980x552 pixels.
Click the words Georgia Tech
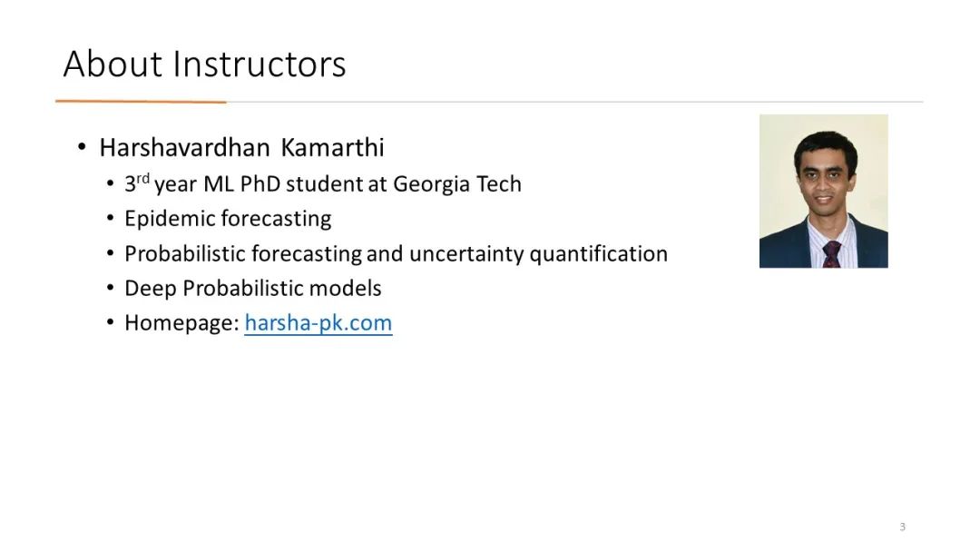456,183
